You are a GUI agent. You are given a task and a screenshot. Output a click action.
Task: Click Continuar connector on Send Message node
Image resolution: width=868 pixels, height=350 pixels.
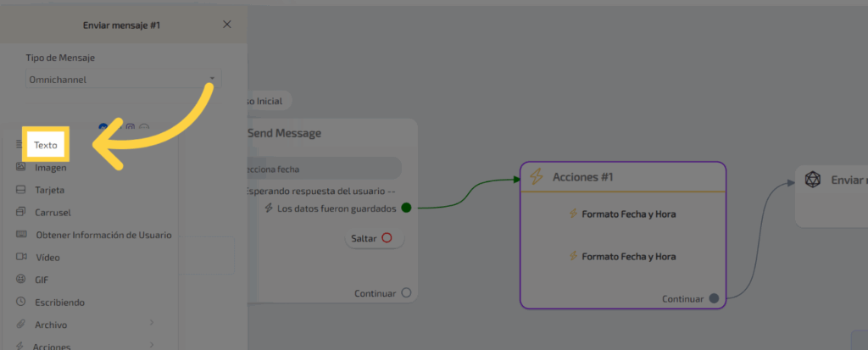tap(406, 293)
